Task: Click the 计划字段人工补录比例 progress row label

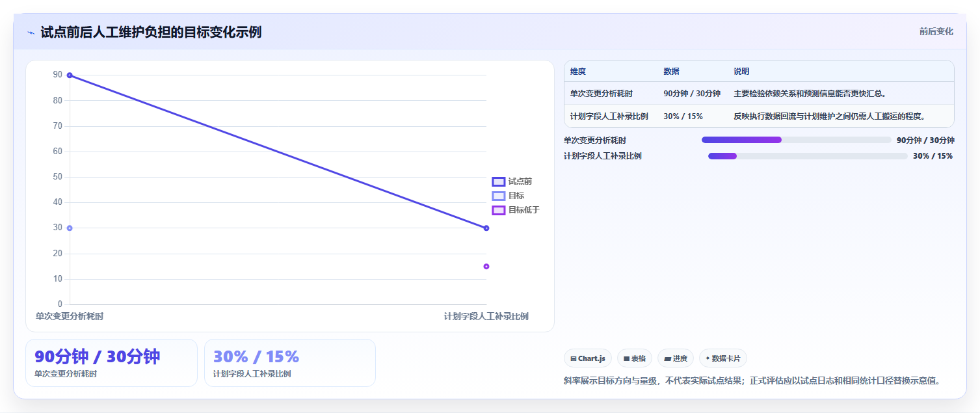Action: 603,156
